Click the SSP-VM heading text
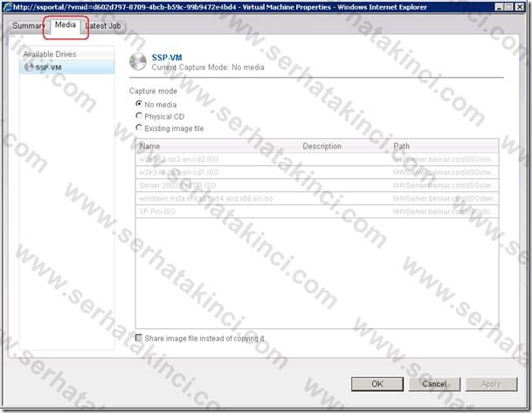 167,58
